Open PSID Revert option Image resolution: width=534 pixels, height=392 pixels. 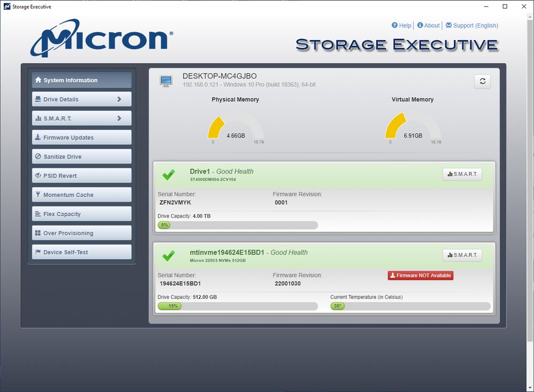[82, 175]
